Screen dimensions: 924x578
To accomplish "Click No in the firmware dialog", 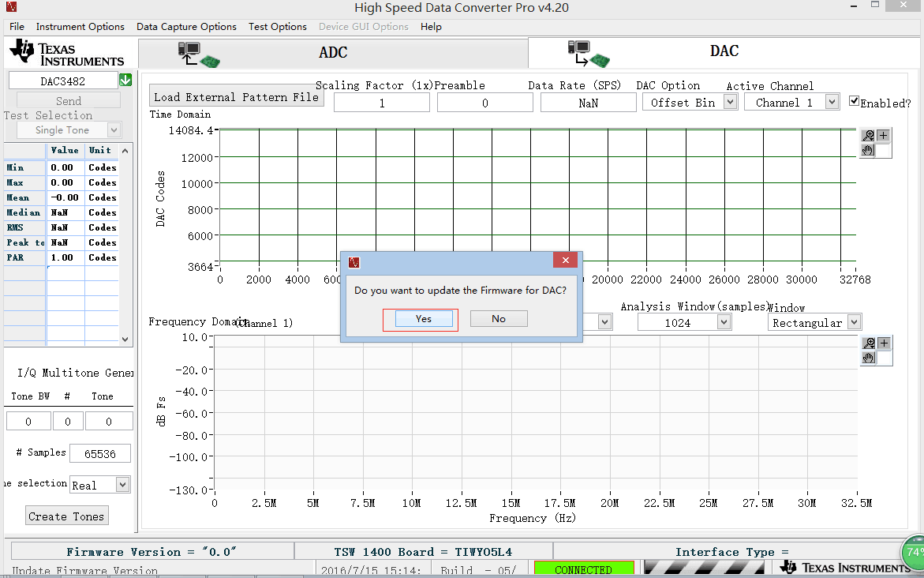I will click(499, 319).
